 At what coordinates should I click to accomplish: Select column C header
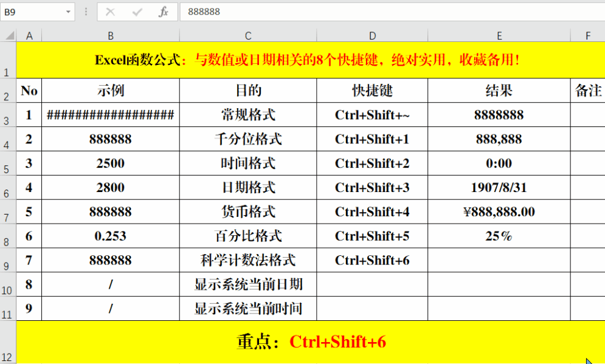click(x=248, y=36)
